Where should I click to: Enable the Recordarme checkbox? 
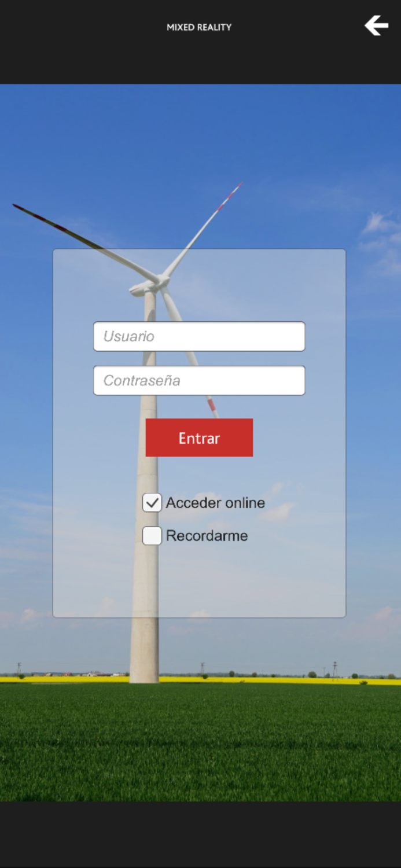(x=152, y=536)
